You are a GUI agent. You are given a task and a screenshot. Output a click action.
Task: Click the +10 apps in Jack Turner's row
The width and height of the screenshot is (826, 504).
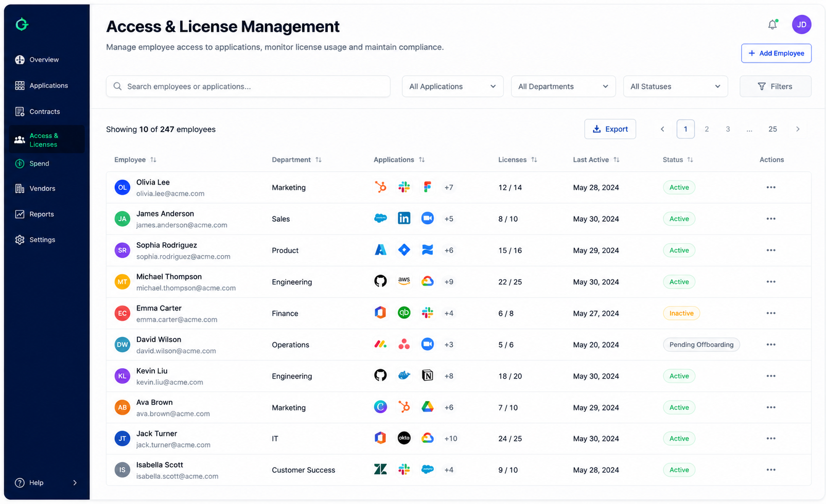(450, 438)
